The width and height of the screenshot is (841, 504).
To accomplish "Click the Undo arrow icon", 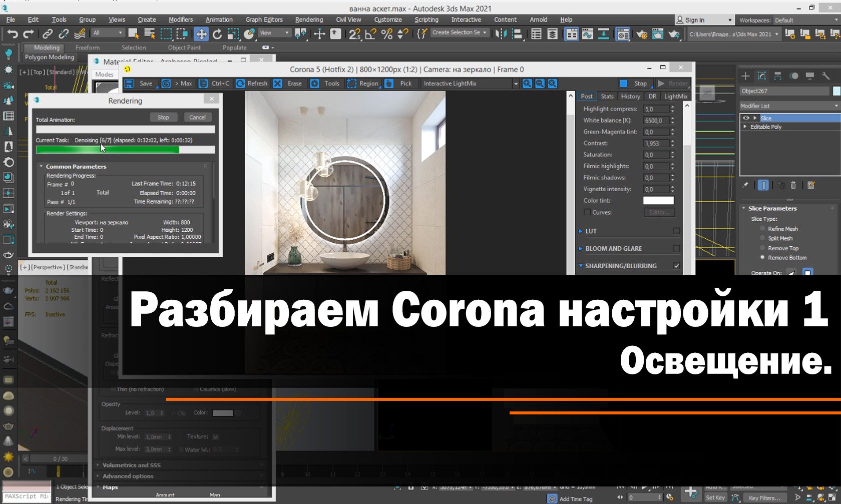I will [13, 34].
